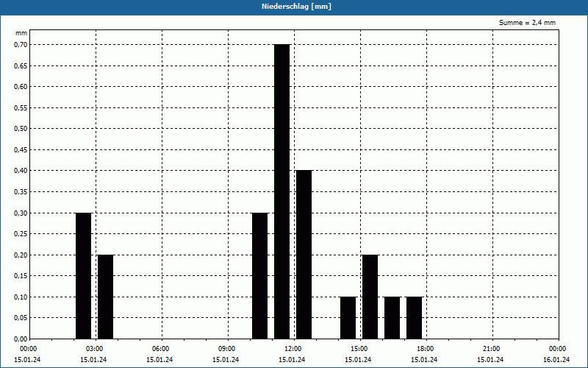Select the 0,40 bar just after 12:00

(304, 255)
